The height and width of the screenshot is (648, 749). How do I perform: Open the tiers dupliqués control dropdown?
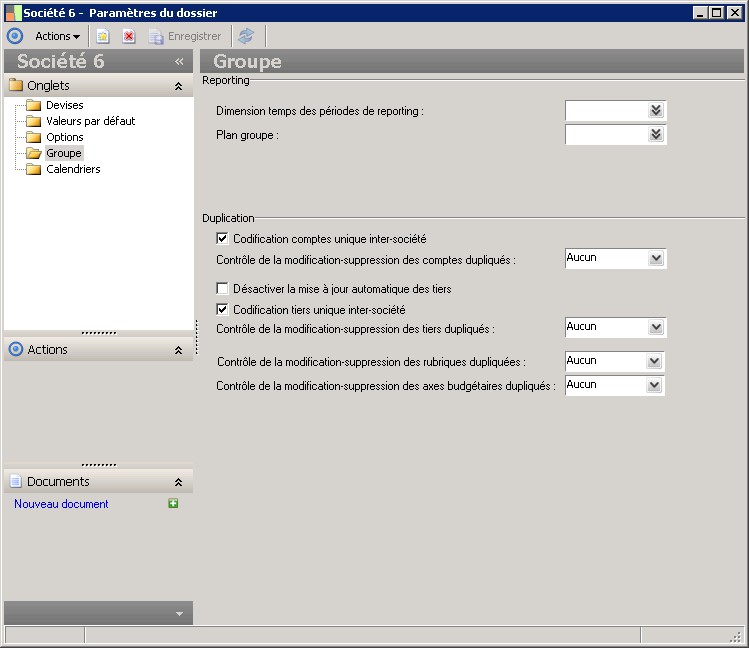(656, 327)
